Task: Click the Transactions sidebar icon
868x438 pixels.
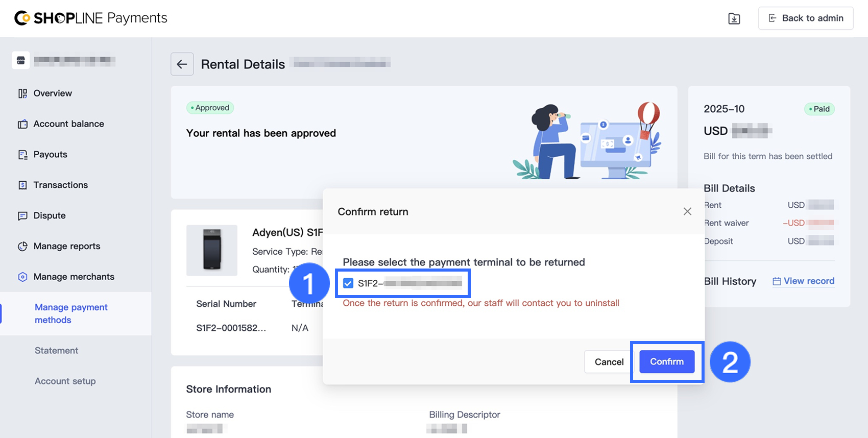Action: [x=22, y=185]
